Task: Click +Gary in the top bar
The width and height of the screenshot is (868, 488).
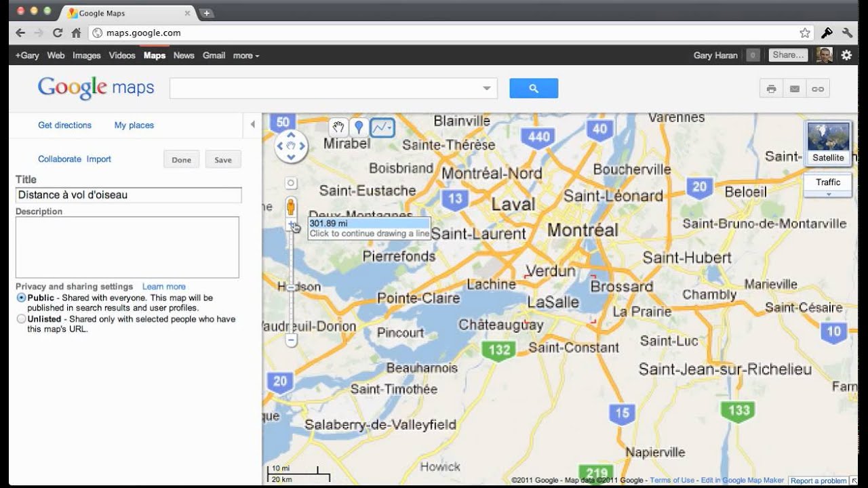Action: click(x=27, y=56)
